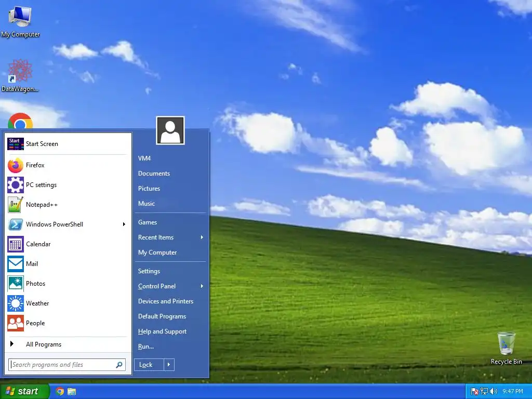Click the security flag tray icon

pos(475,392)
